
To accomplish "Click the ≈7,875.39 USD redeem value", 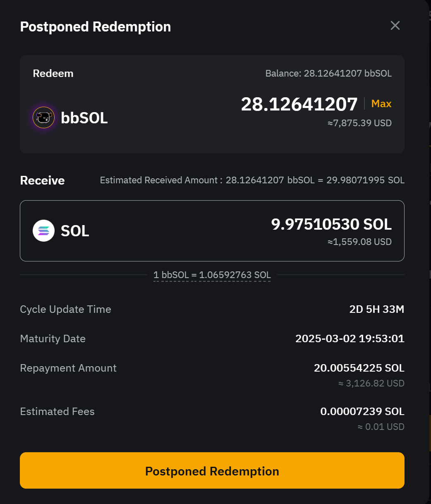I will click(359, 123).
